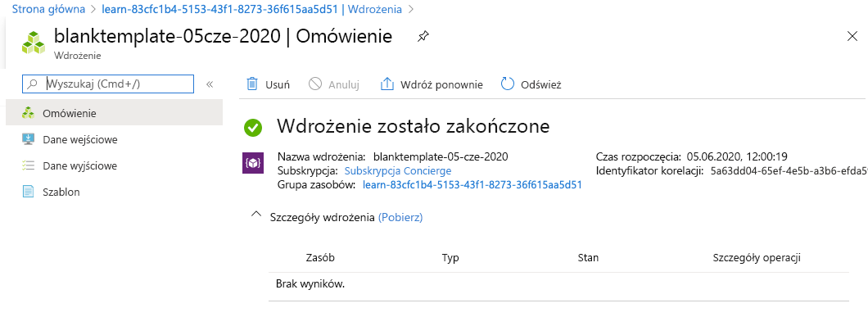Go to Strona główna breadcrumb
Screen dimensions: 868x326
[x=48, y=9]
